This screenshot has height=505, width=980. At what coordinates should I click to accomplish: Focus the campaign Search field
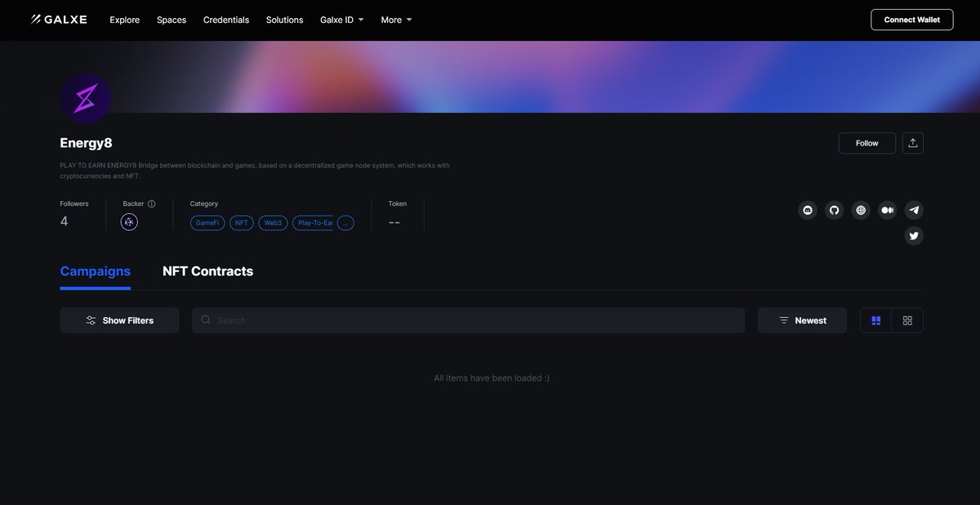(x=468, y=320)
